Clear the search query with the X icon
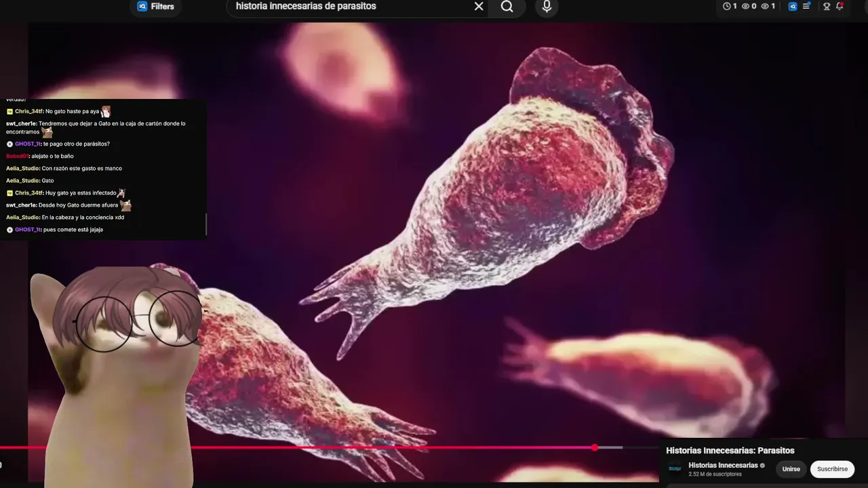The width and height of the screenshot is (868, 488). (x=479, y=7)
